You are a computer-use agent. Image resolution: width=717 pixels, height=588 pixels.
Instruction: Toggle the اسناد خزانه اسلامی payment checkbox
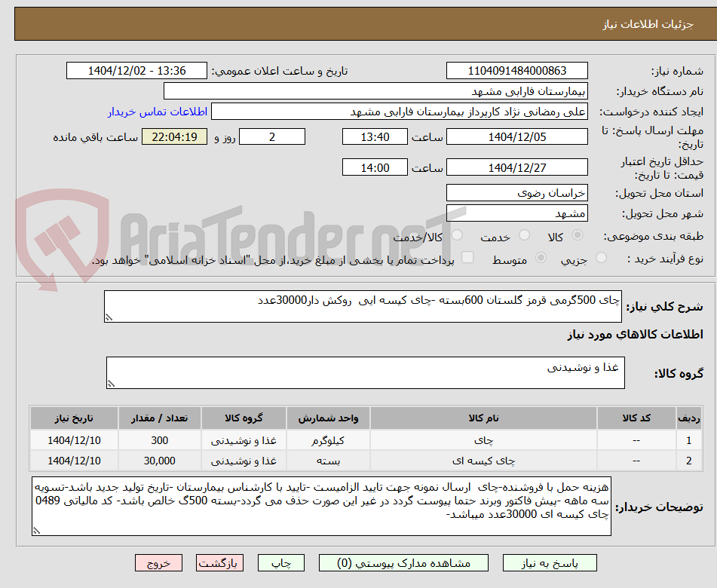click(x=467, y=257)
